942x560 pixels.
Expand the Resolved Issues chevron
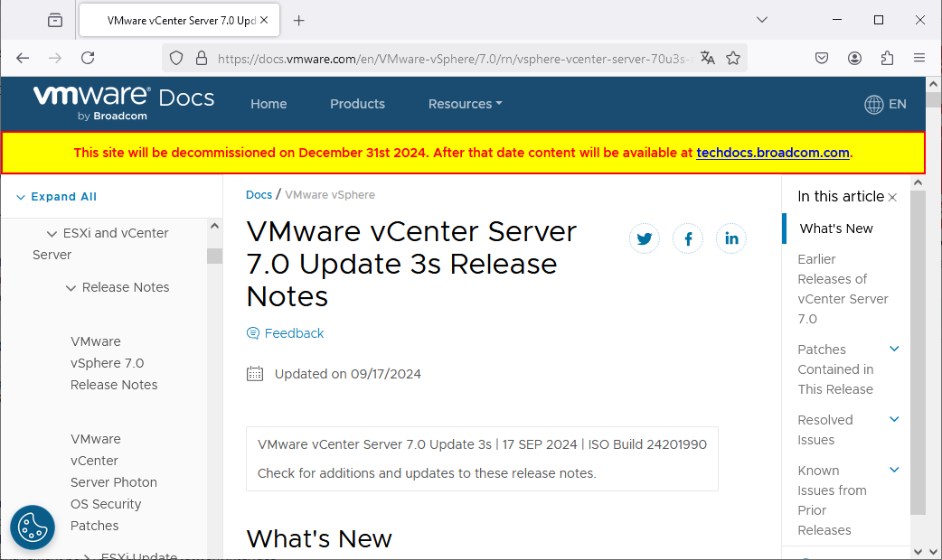point(894,419)
